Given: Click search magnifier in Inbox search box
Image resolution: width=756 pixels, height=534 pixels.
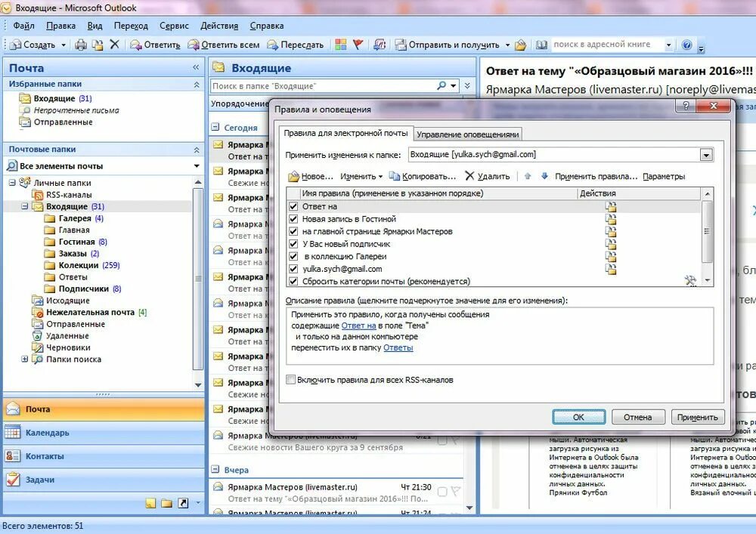Looking at the screenshot, I should tap(442, 85).
